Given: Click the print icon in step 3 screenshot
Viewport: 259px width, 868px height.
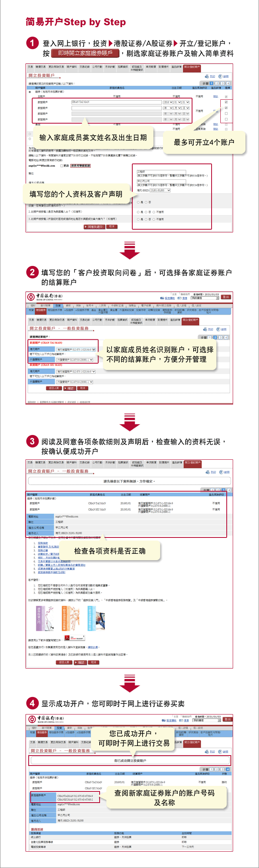Looking at the screenshot, I should (x=210, y=472).
